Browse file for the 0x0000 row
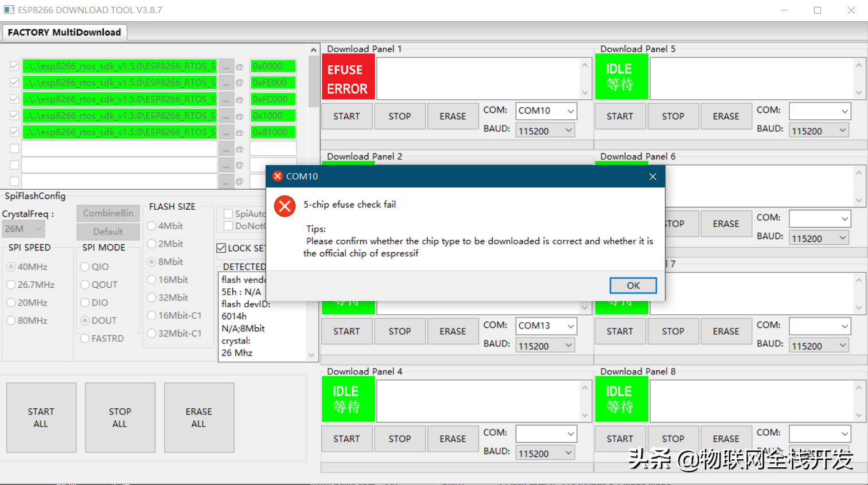This screenshot has width=868, height=485. [226, 67]
